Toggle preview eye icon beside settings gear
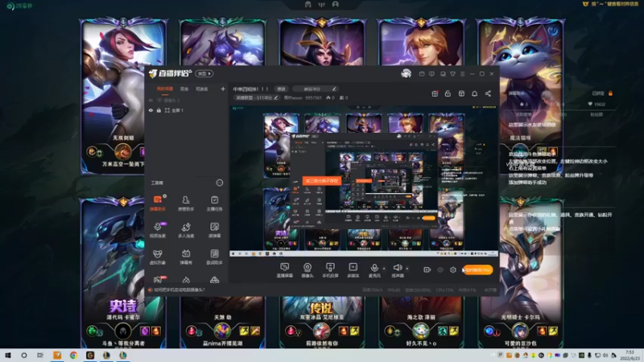This screenshot has width=644, height=362. tap(440, 269)
